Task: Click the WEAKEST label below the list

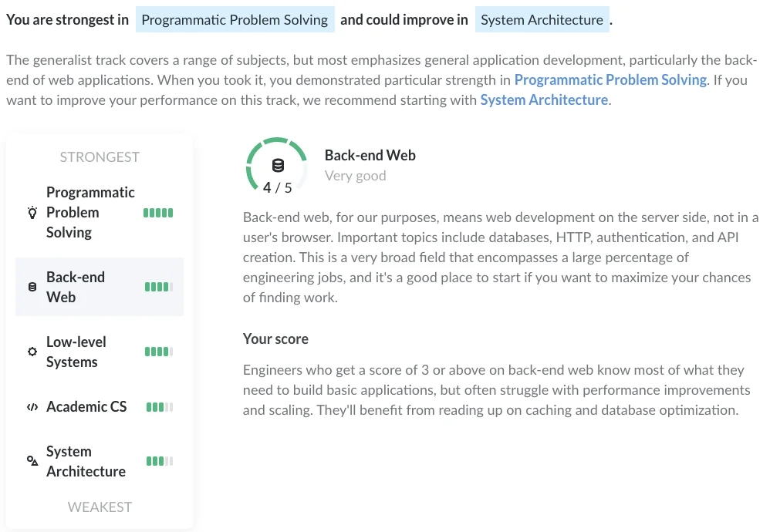Action: (100, 507)
